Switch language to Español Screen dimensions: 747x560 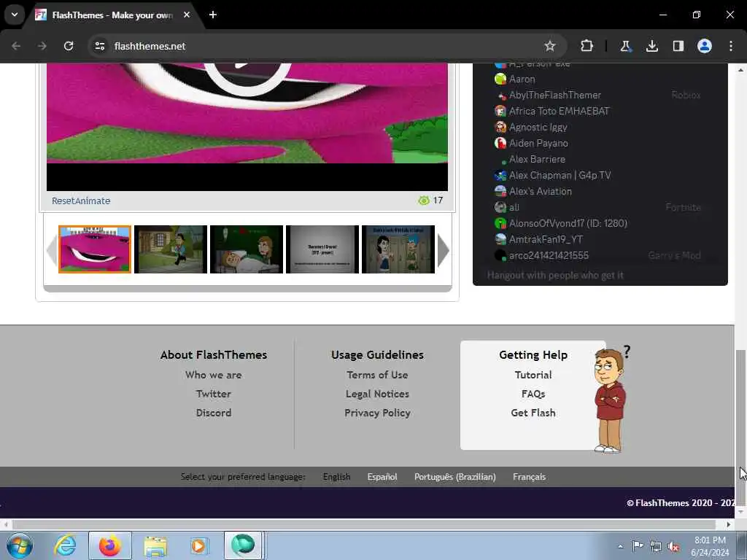(382, 477)
